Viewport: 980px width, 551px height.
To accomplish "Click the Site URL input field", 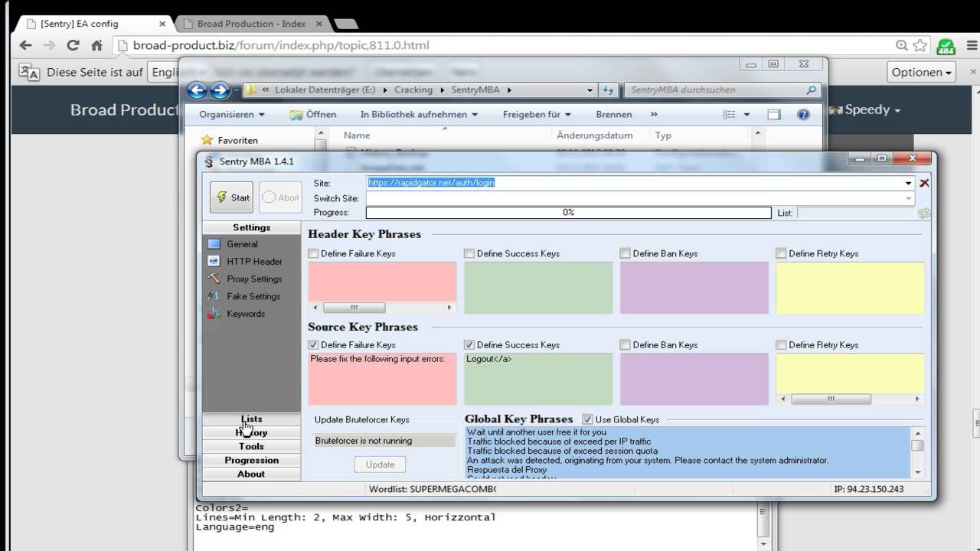I will pos(634,183).
